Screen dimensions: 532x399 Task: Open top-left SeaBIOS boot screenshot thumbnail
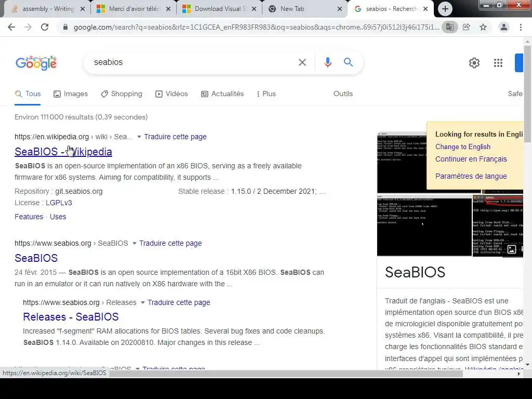click(402, 163)
